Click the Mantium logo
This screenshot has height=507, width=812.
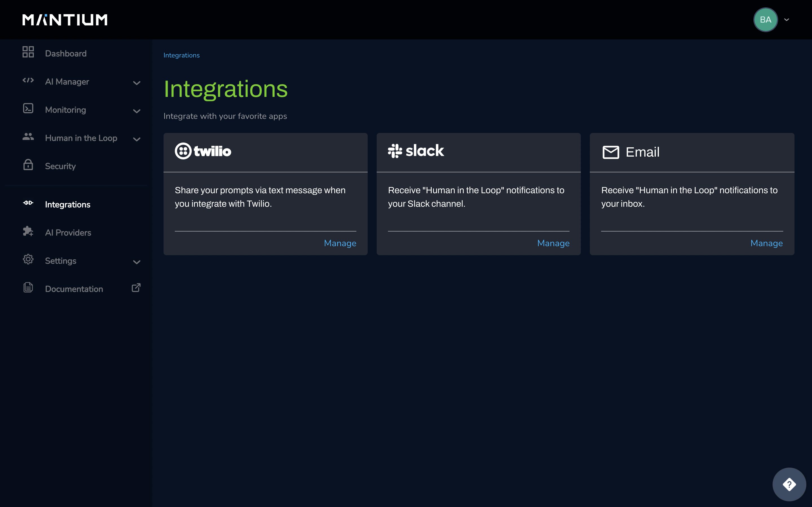[x=65, y=20]
